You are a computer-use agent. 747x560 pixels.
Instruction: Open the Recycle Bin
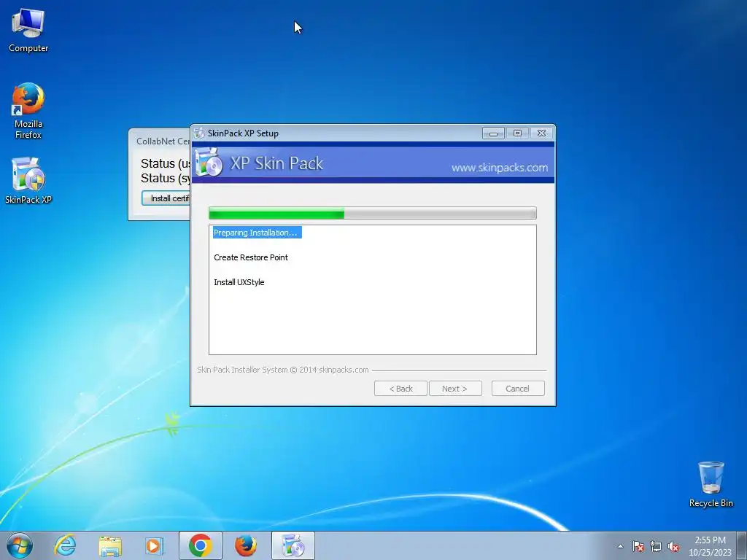click(711, 484)
